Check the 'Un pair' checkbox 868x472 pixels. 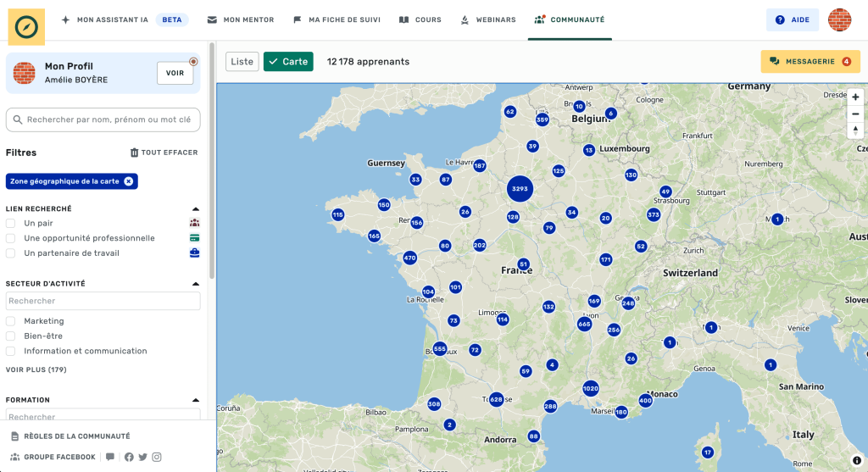point(11,224)
